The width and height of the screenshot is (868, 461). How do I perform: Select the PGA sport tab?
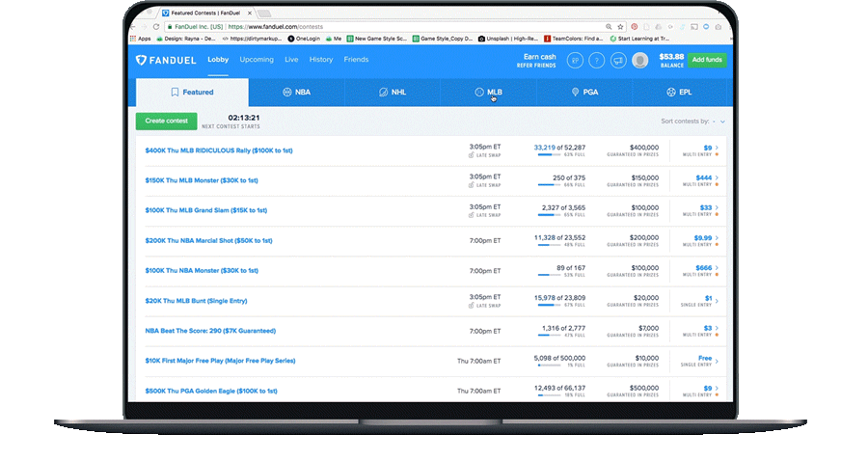tap(584, 93)
